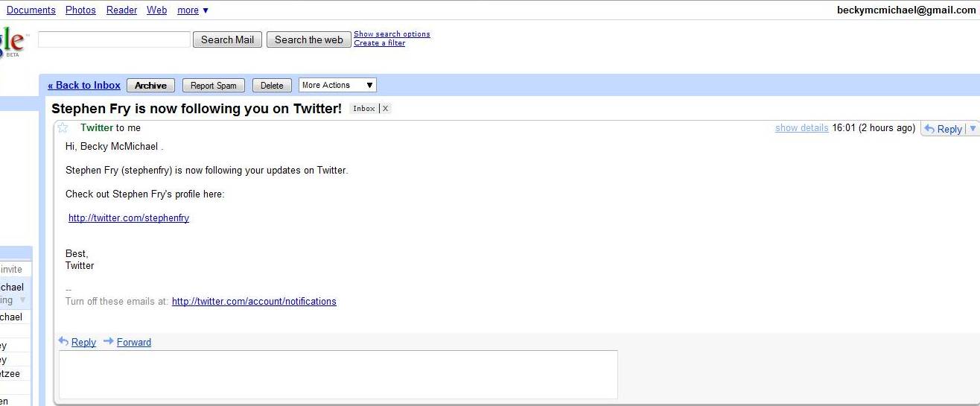The width and height of the screenshot is (980, 406).
Task: Go to Photos in top navigation
Action: pos(80,10)
